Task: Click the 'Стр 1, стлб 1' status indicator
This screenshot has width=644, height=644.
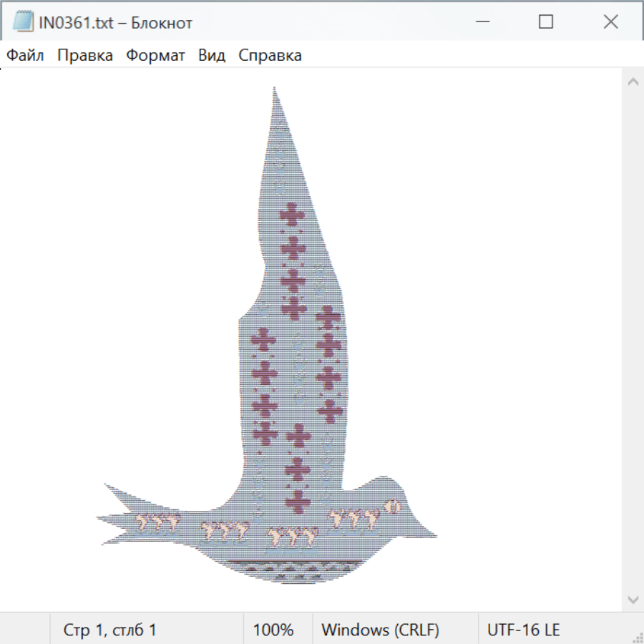Action: click(x=109, y=630)
